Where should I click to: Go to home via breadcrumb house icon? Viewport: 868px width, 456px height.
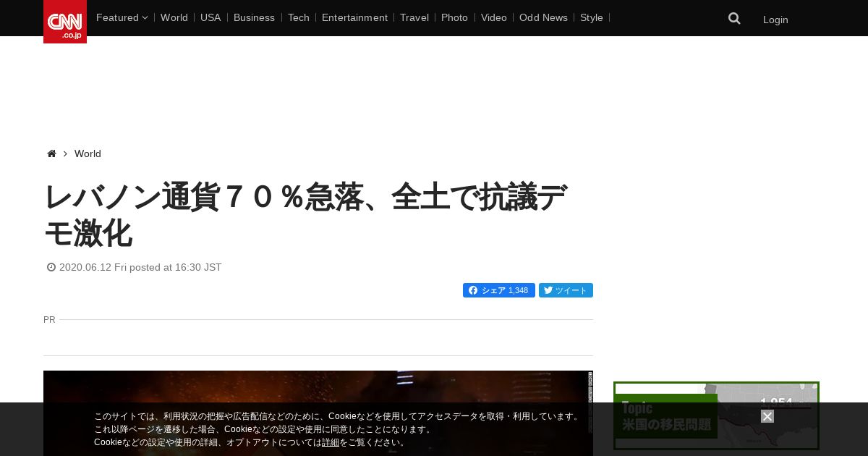[x=51, y=153]
